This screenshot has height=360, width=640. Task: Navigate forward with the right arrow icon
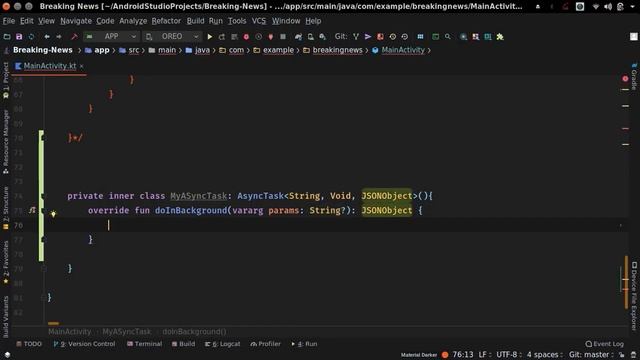click(x=59, y=37)
